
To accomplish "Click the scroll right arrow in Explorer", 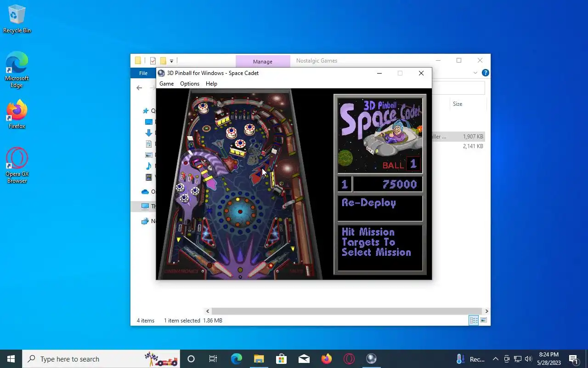I will pos(486,311).
